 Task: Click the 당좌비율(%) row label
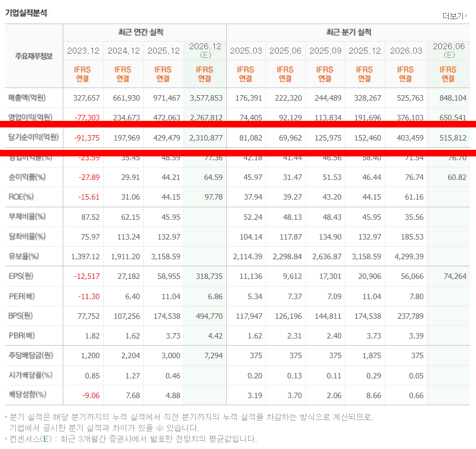pyautogui.click(x=27, y=236)
